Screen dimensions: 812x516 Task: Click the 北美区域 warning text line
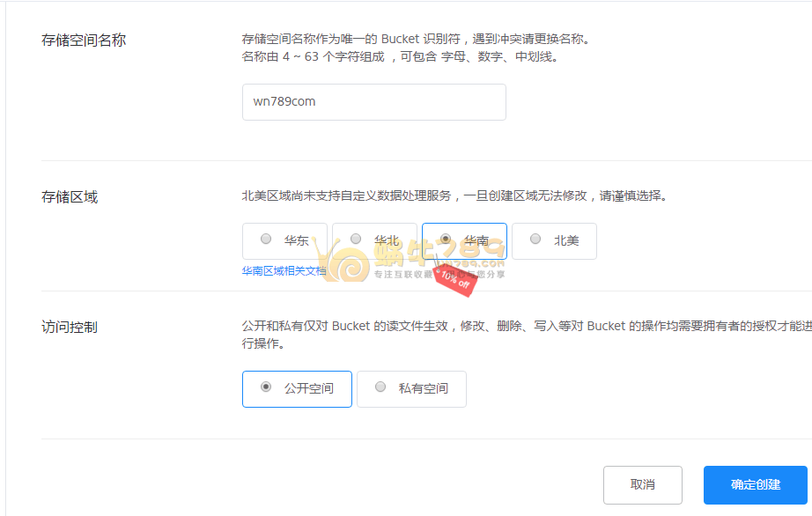[x=454, y=195]
